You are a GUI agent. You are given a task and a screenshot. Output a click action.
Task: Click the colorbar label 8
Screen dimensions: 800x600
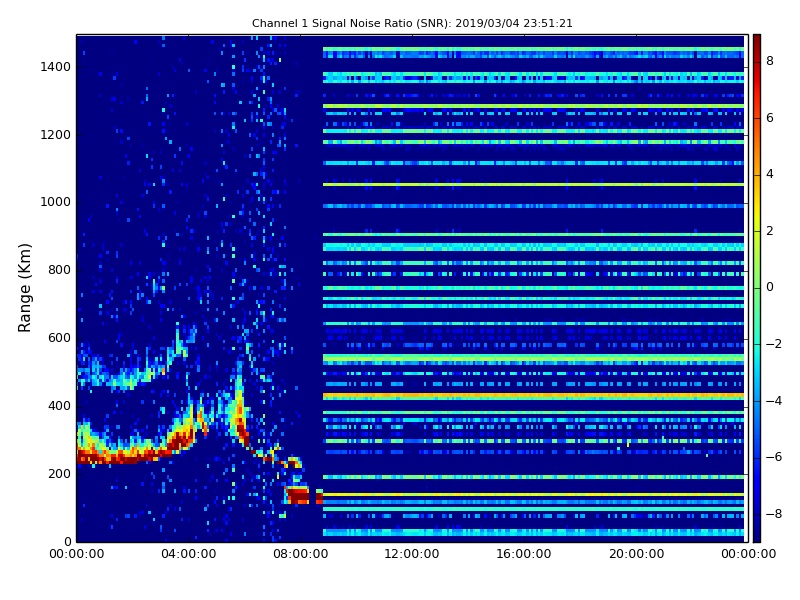[x=770, y=61]
